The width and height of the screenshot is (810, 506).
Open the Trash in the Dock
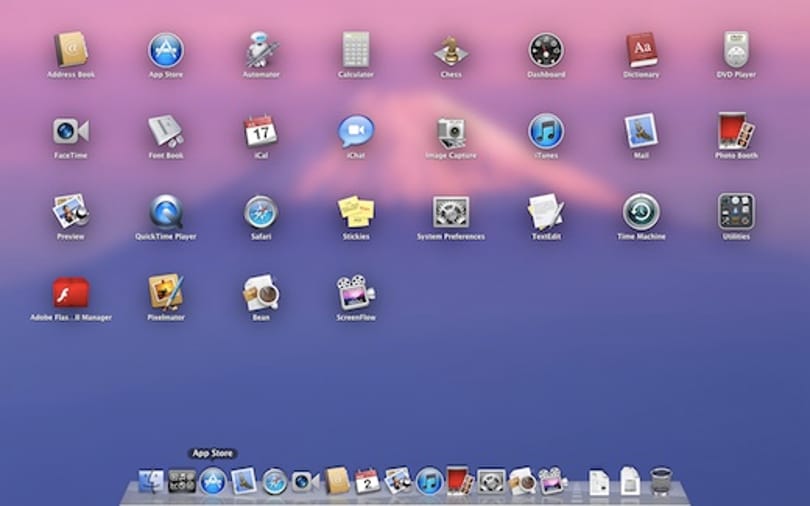point(661,481)
